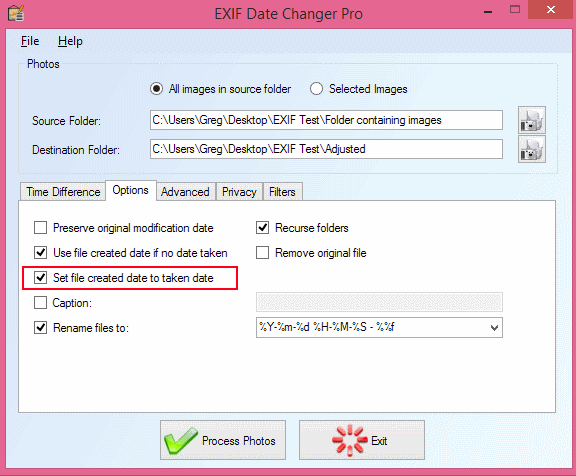576x476 pixels.
Task: Uncheck Use file created date if no date taken
Action: point(40,253)
